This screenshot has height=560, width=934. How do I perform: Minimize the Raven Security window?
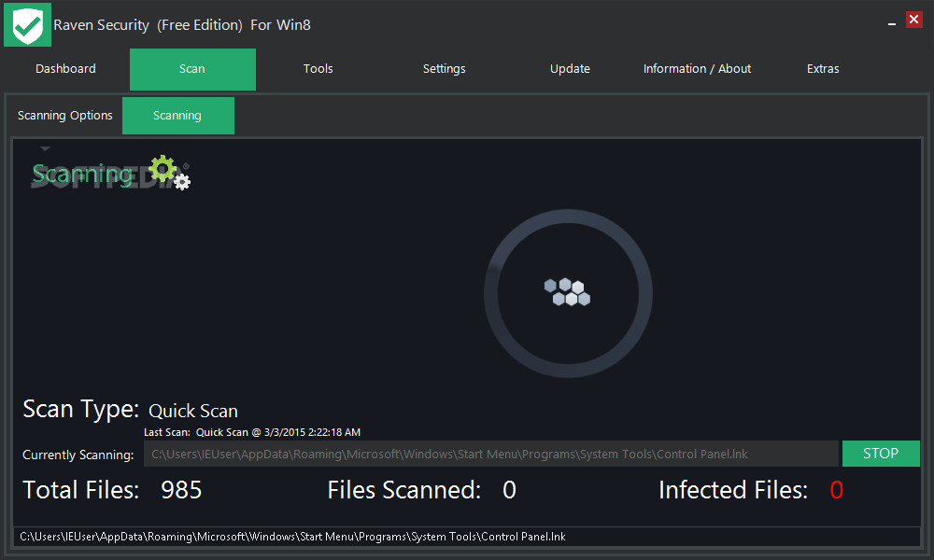pyautogui.click(x=892, y=24)
